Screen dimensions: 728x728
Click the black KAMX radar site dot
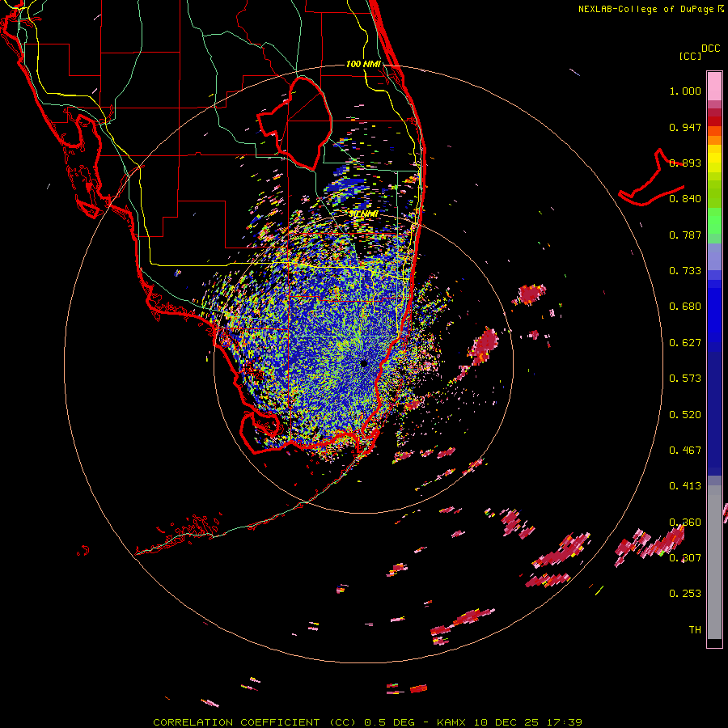click(x=363, y=363)
